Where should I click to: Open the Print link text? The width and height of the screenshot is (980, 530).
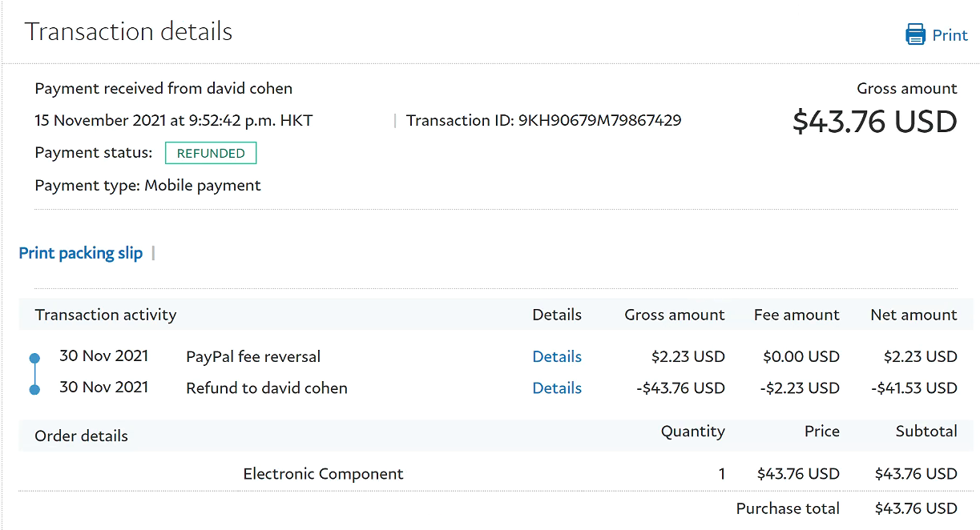coord(950,35)
